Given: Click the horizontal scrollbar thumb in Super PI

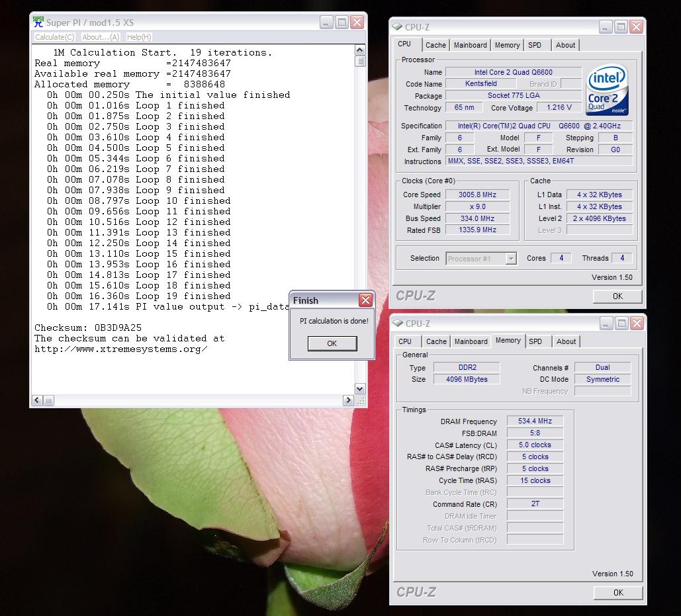Looking at the screenshot, I should [x=49, y=401].
